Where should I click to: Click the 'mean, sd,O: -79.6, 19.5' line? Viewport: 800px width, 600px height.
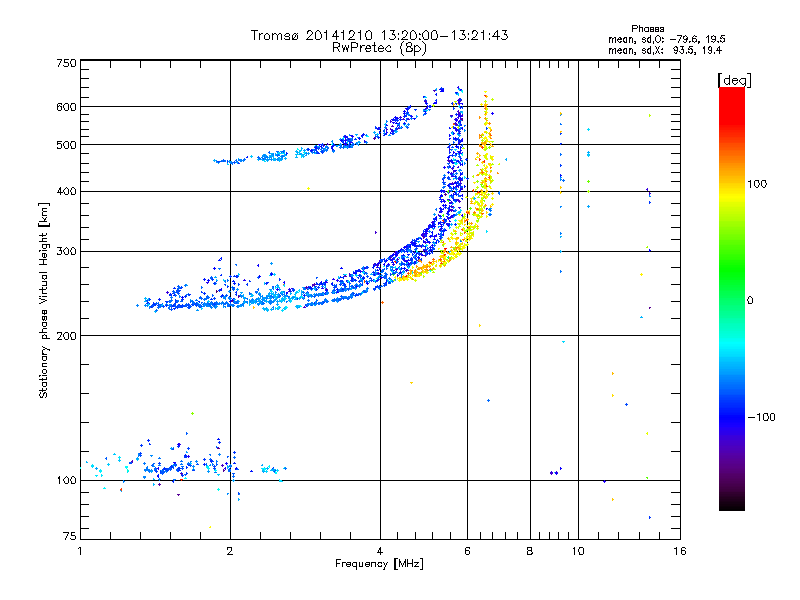click(666, 39)
